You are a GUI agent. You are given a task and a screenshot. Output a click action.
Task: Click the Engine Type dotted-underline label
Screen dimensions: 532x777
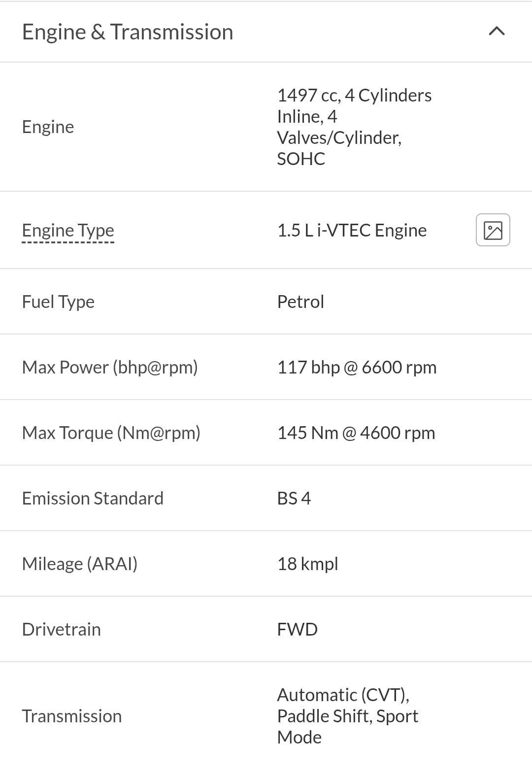68,231
